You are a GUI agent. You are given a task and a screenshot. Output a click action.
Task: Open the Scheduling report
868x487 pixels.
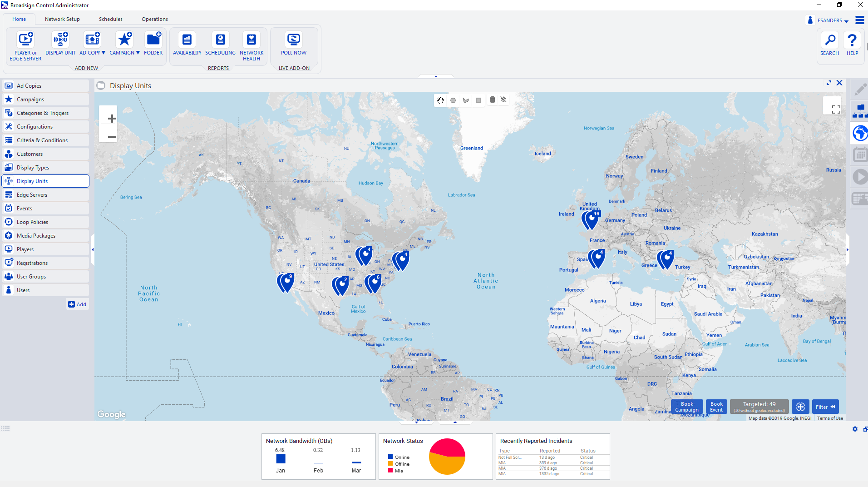click(x=220, y=43)
